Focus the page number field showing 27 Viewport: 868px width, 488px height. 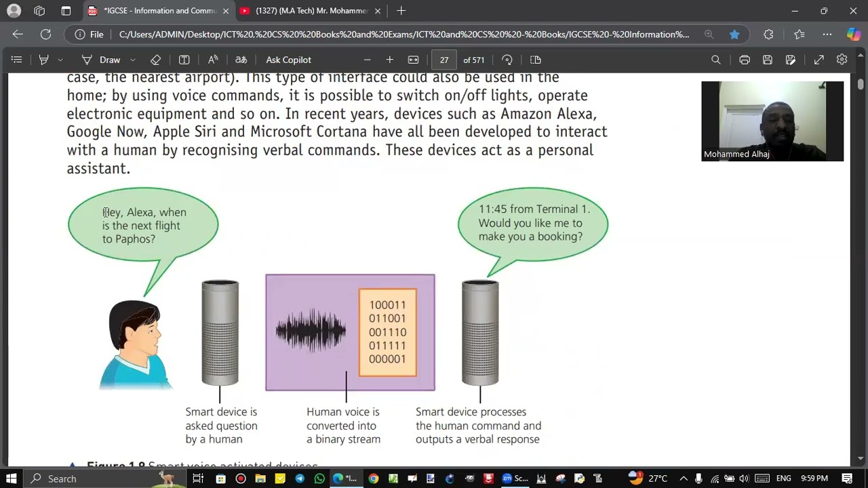click(444, 60)
